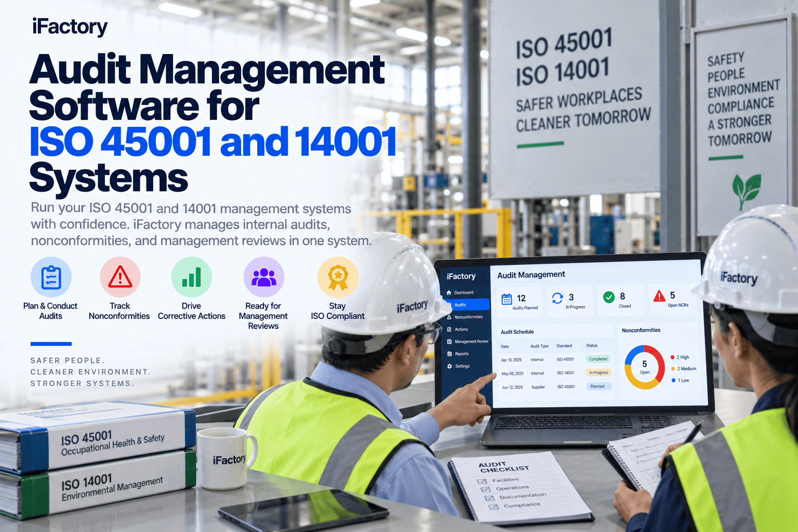798x532 pixels.
Task: Click the red High legend dot
Action: [x=672, y=357]
